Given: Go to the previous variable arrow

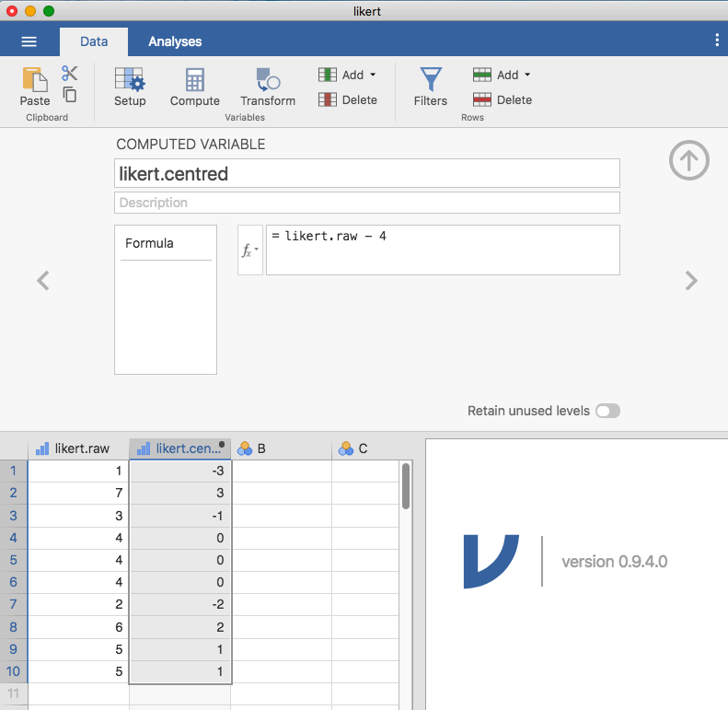Looking at the screenshot, I should [43, 281].
